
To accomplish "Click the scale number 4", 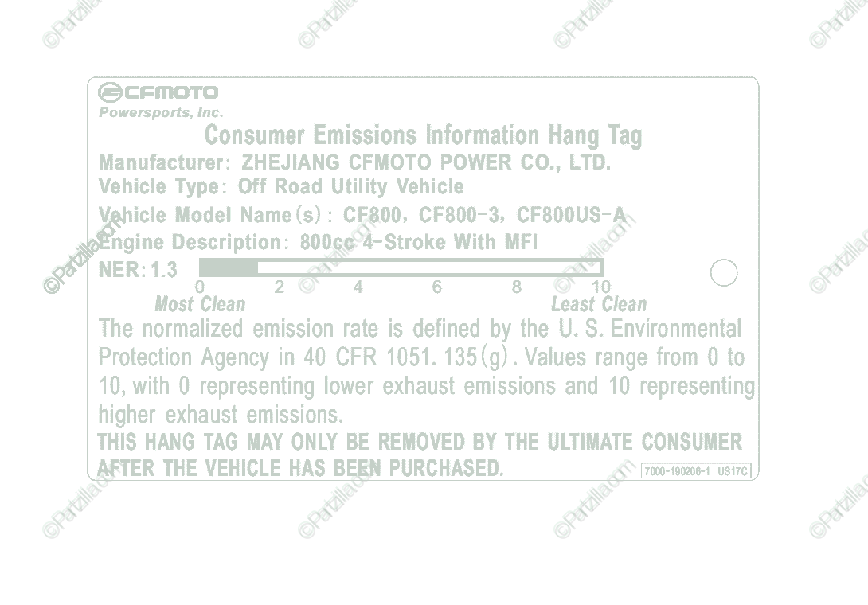I will coord(358,287).
